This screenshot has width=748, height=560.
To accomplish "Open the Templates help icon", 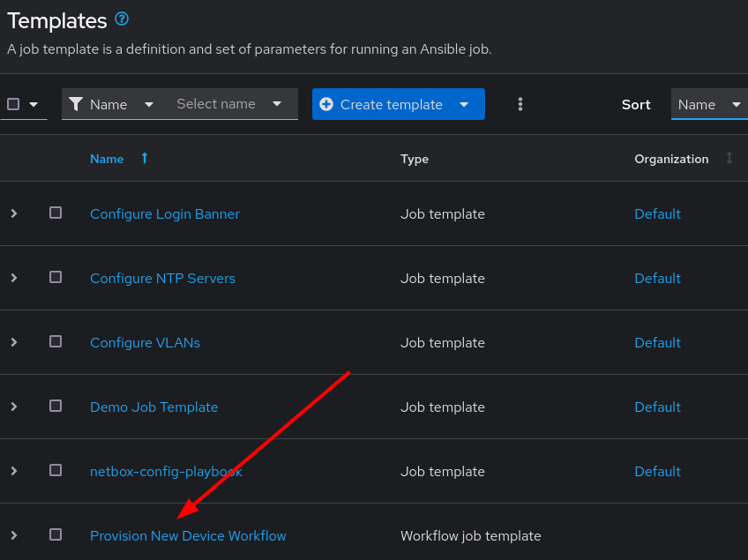I will pyautogui.click(x=122, y=19).
